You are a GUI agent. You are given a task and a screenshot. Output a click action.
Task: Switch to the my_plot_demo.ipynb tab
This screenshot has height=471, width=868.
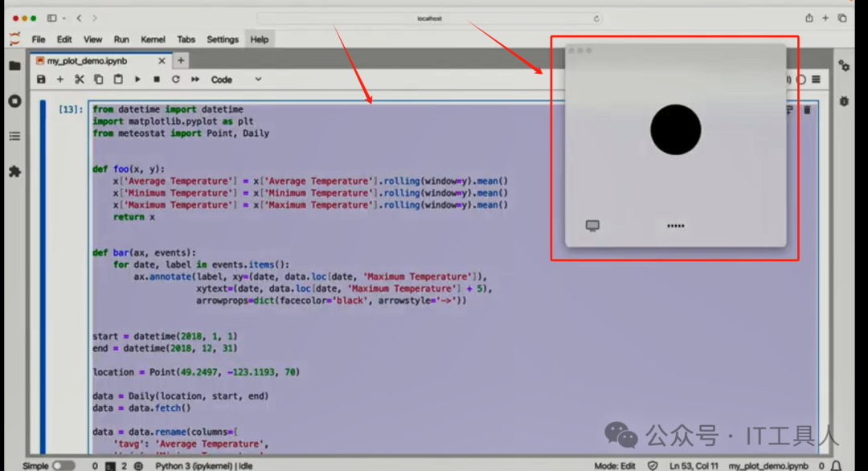(x=87, y=60)
